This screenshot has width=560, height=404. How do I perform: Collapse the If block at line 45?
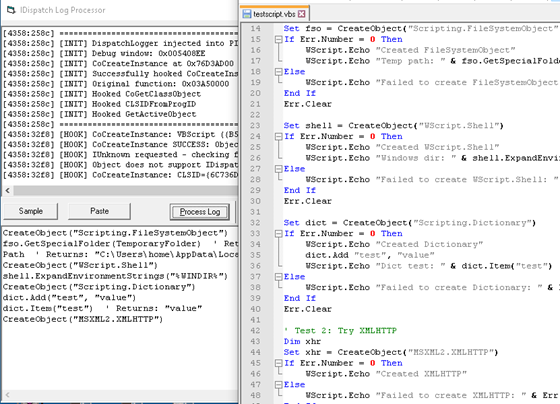coord(279,363)
